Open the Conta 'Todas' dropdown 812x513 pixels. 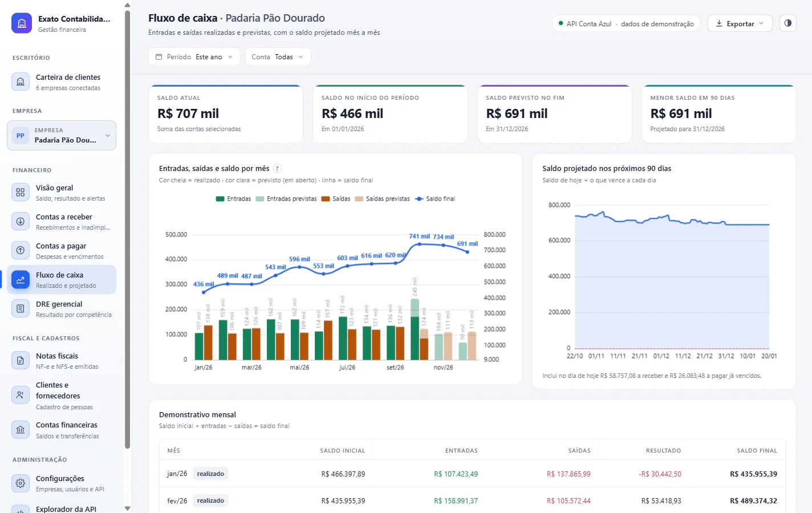click(278, 57)
